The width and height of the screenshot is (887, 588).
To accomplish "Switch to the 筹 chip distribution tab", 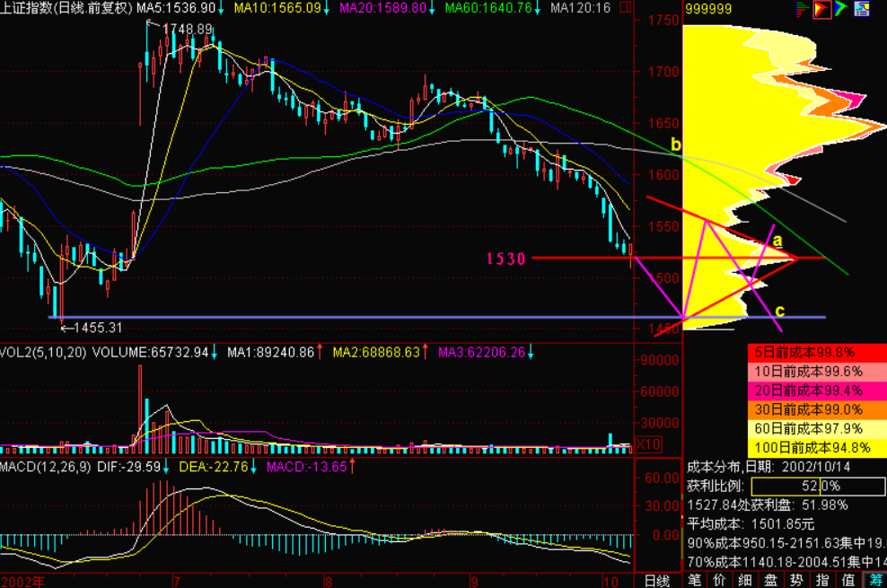I will pos(873,581).
